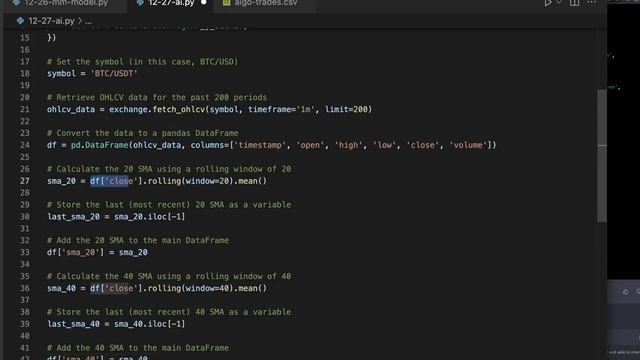Click the comment '# Retrieve OHLCV data for the past 200 periods'
This screenshot has height=360, width=640.
click(157, 97)
